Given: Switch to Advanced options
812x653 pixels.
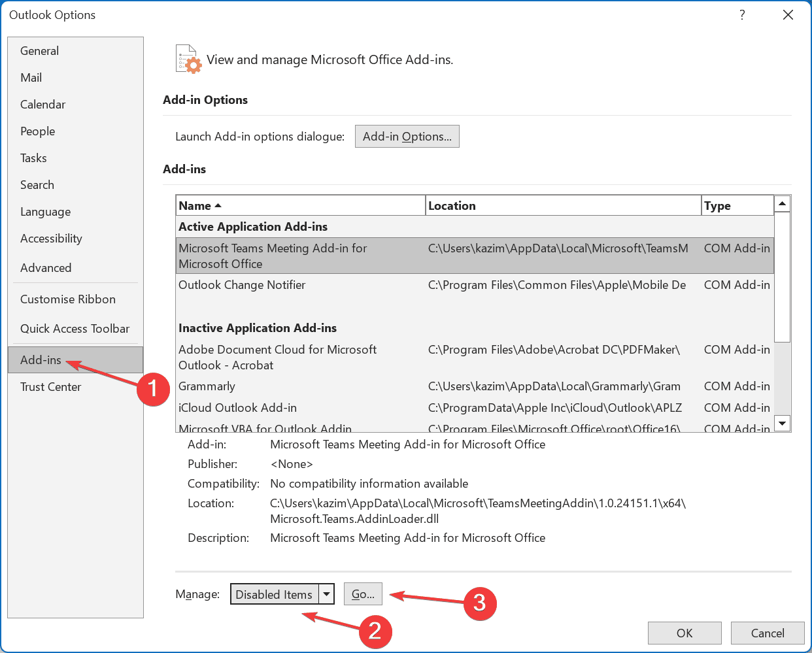Looking at the screenshot, I should point(75,268).
